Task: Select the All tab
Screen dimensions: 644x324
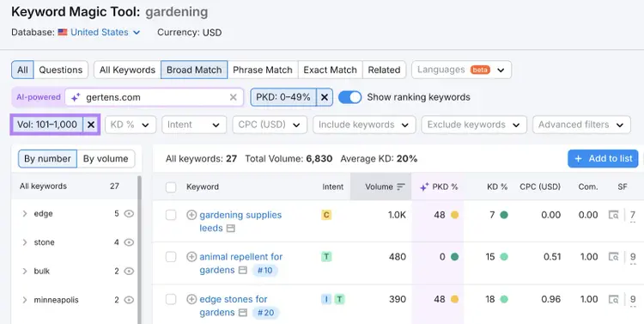Action: [22, 70]
